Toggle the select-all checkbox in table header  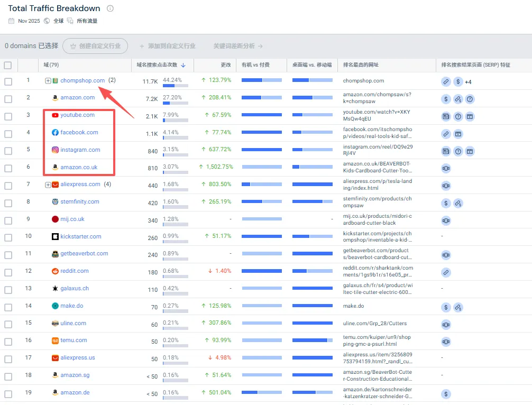(8, 65)
